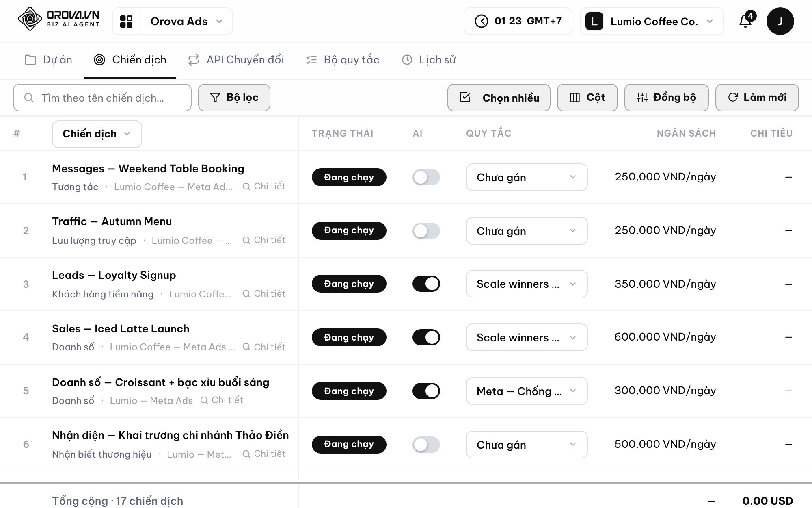Click the campaign name search field
The image size is (812, 508).
pos(102,98)
